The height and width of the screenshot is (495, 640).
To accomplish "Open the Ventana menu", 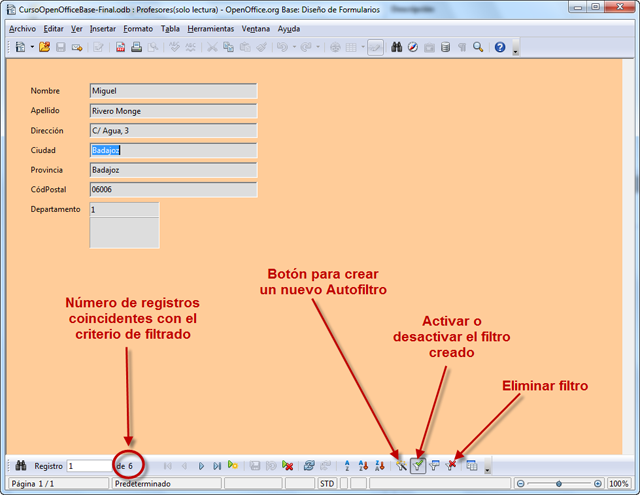I will (256, 29).
